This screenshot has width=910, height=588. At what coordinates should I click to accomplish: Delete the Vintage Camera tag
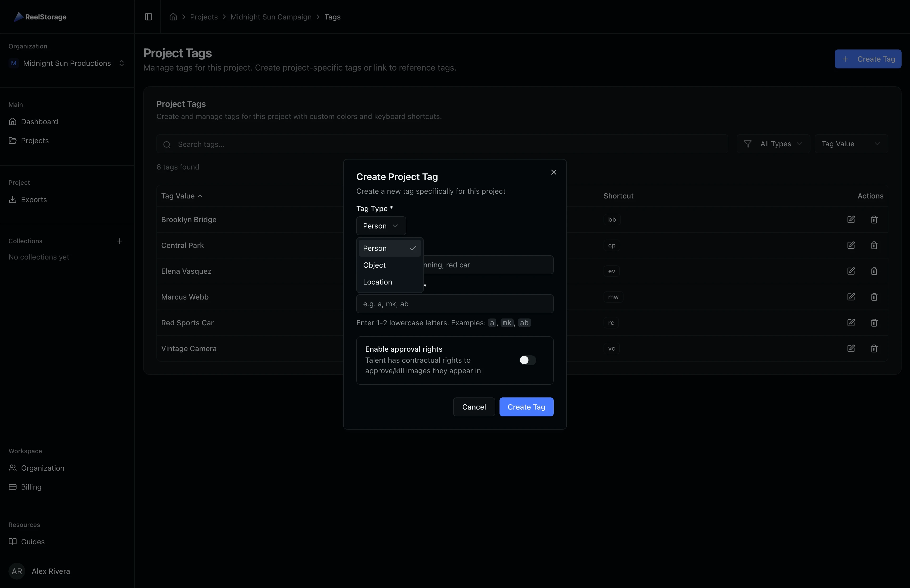874,348
